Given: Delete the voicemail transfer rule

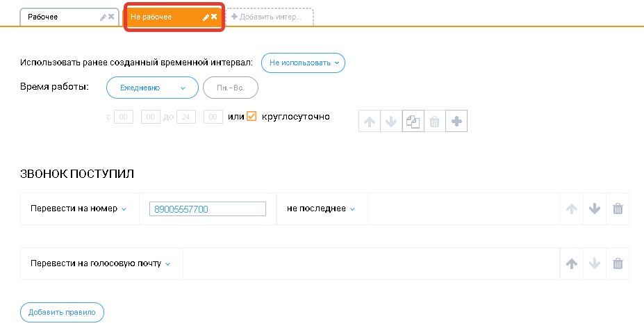Looking at the screenshot, I should 618,263.
